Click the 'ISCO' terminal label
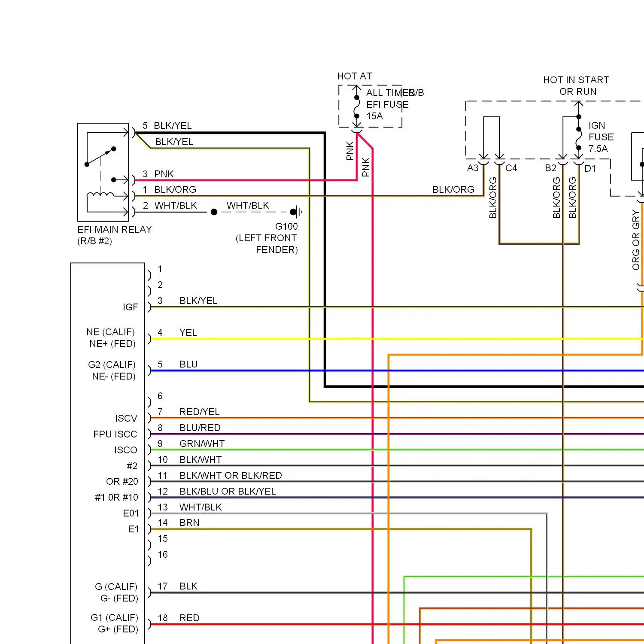 point(126,450)
